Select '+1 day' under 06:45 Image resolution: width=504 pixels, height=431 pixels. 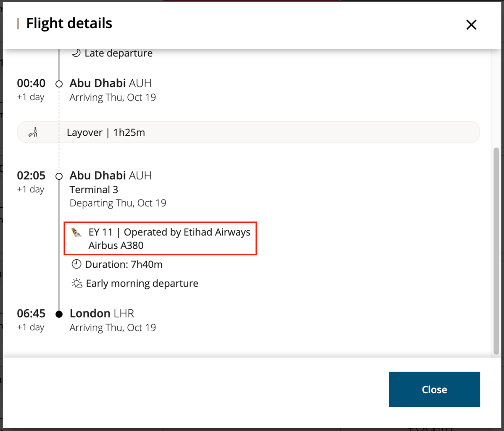point(31,327)
